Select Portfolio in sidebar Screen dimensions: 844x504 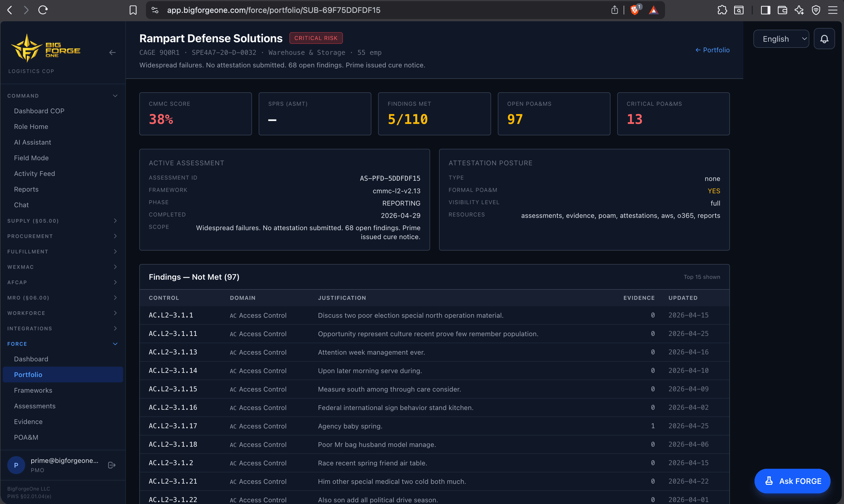point(63,375)
